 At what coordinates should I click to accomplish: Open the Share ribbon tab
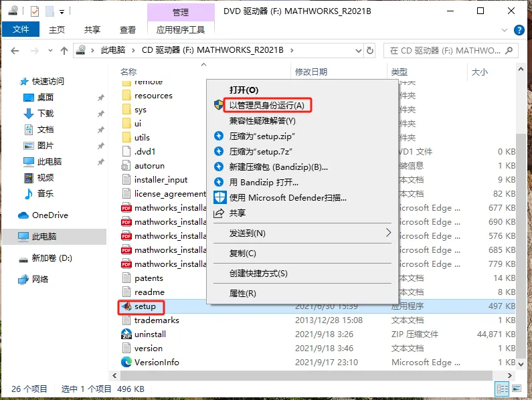pos(92,30)
